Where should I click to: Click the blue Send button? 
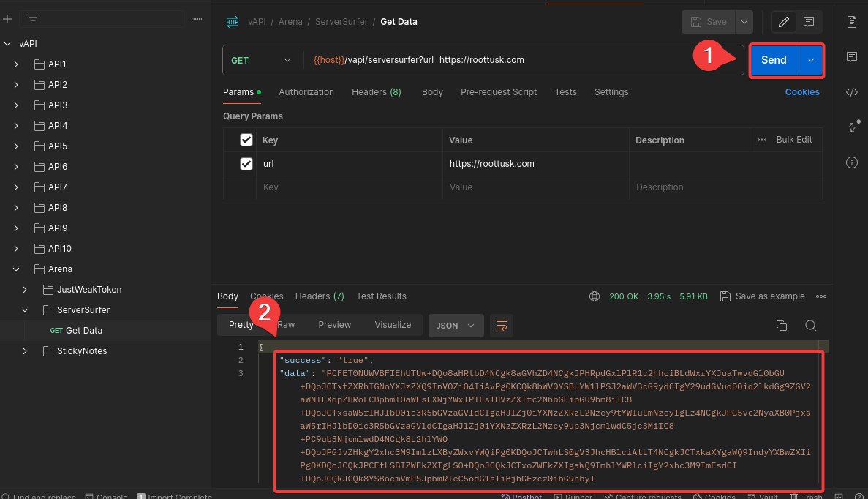[x=774, y=60]
